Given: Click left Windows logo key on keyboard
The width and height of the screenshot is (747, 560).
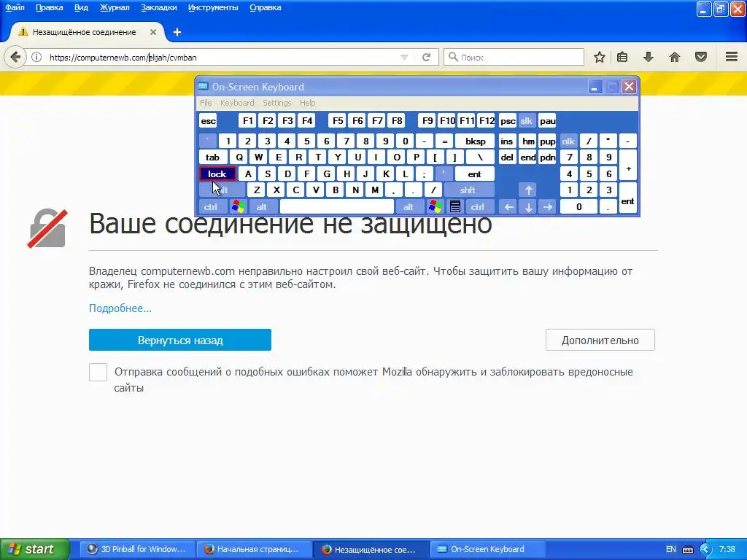Looking at the screenshot, I should pos(239,206).
